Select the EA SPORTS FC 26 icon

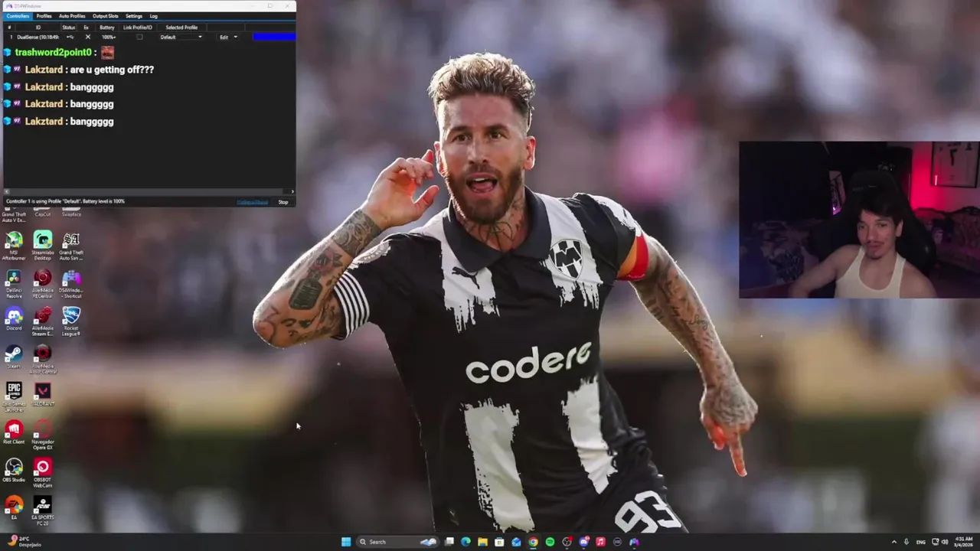click(x=43, y=510)
